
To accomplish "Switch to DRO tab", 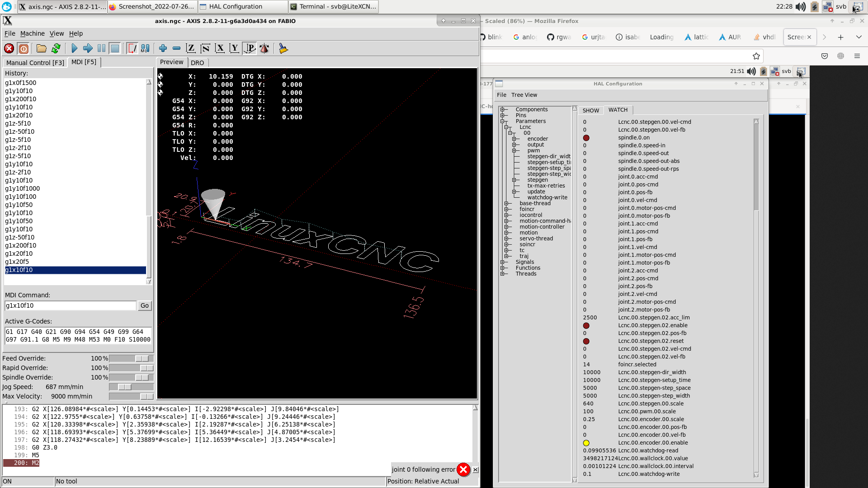I will click(x=197, y=63).
